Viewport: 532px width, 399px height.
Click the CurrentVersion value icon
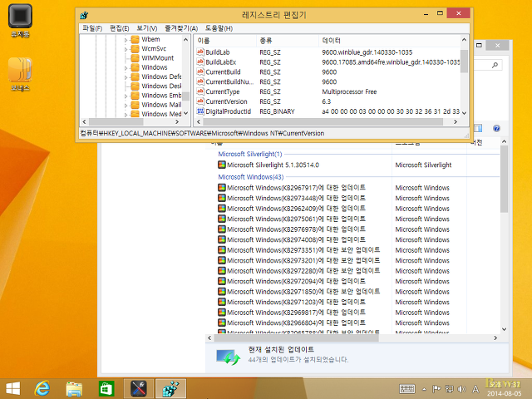click(200, 101)
